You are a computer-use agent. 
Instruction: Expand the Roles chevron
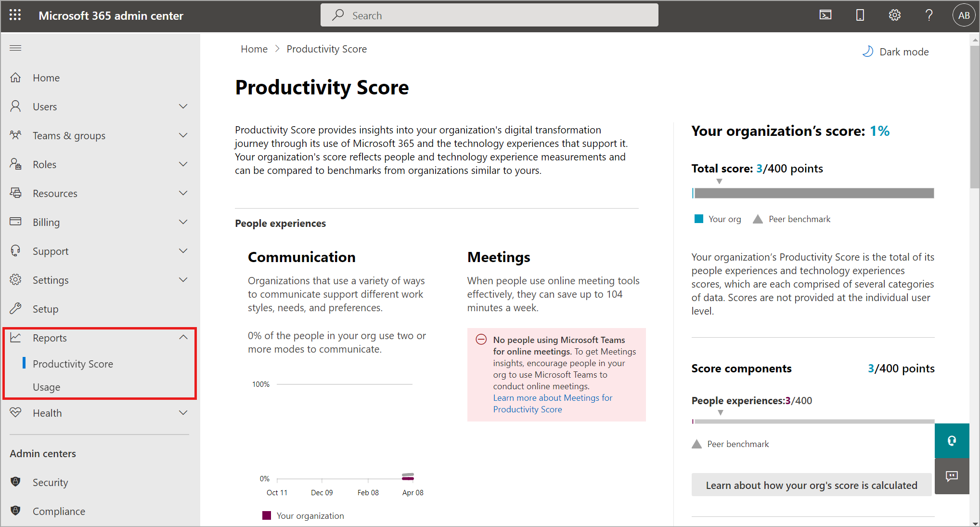tap(183, 164)
